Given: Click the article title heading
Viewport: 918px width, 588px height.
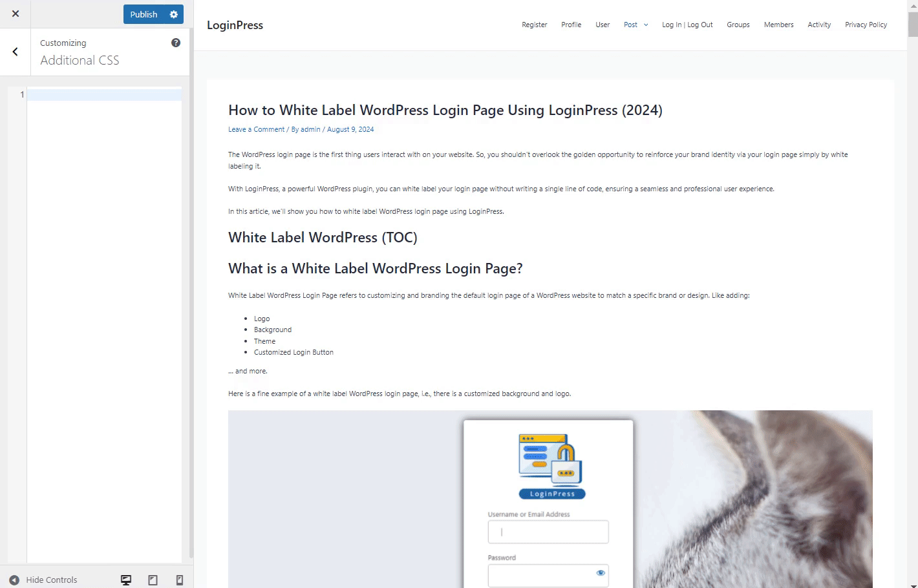Looking at the screenshot, I should [445, 110].
